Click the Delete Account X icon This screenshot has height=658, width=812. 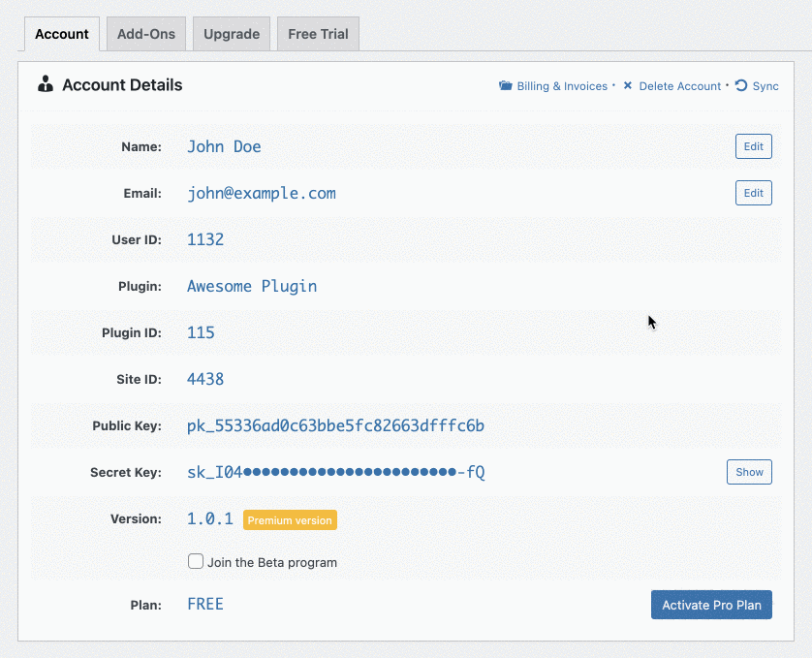pos(628,86)
